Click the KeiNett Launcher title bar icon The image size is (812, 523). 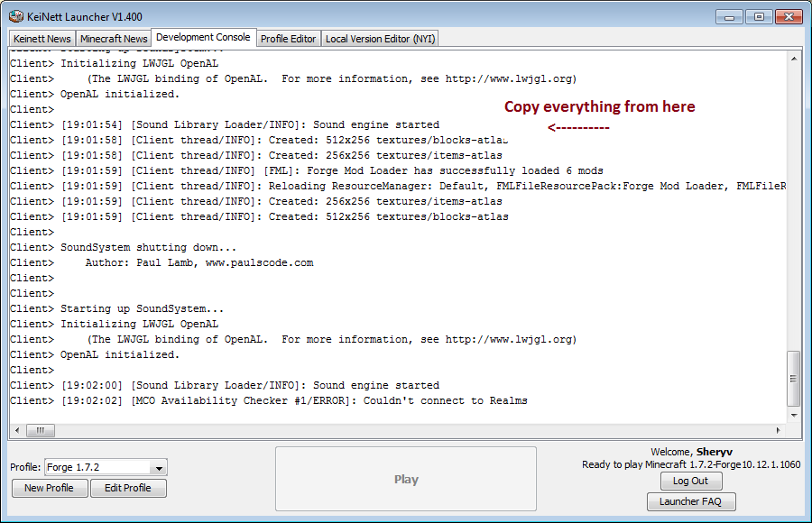[x=16, y=16]
